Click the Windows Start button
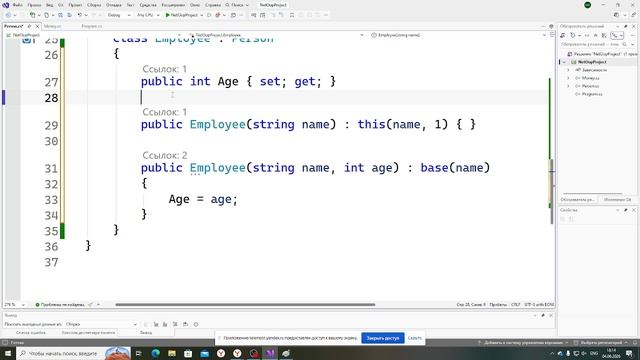This screenshot has height=360, width=640. tap(8, 353)
